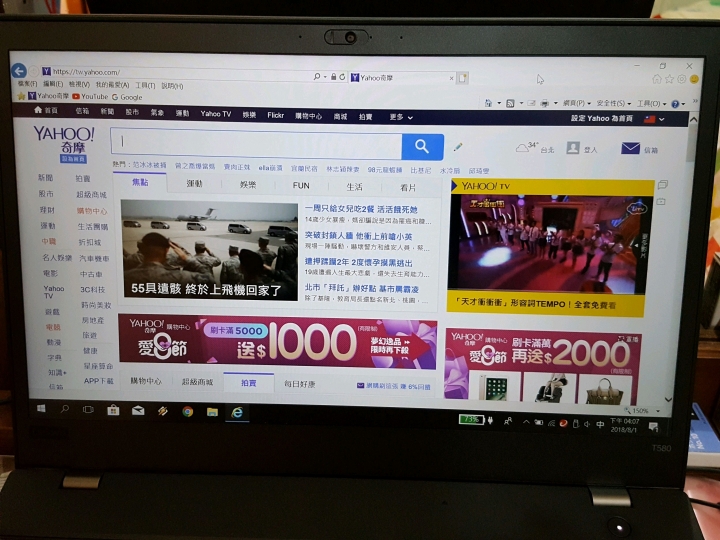
Task: Click the IE home icon at top right
Action: [x=657, y=79]
